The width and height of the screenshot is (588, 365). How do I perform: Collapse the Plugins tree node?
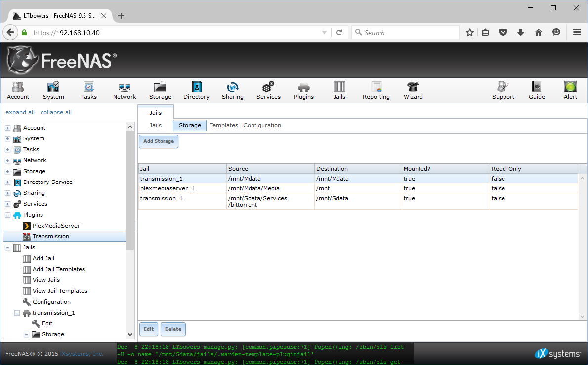coord(7,215)
